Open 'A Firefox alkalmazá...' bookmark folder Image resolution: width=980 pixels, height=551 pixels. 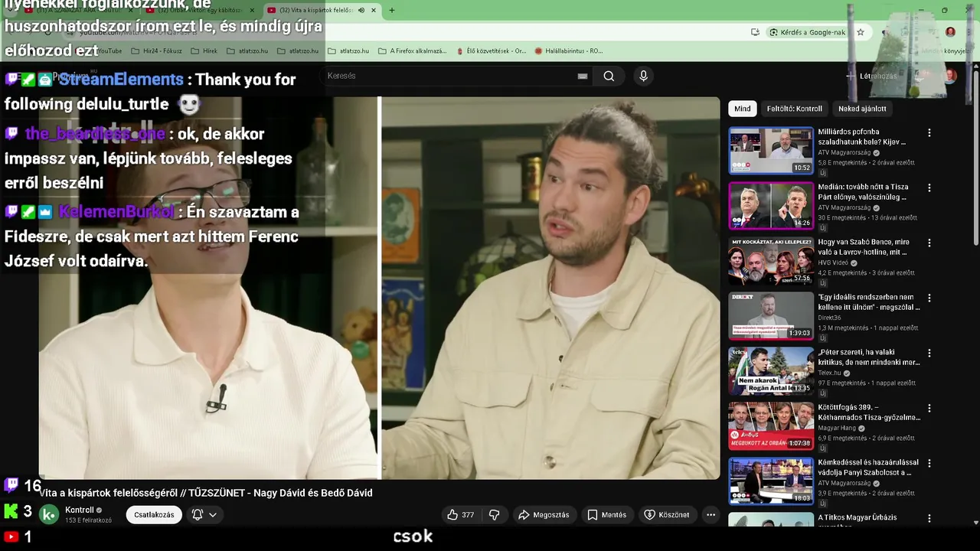coord(413,51)
